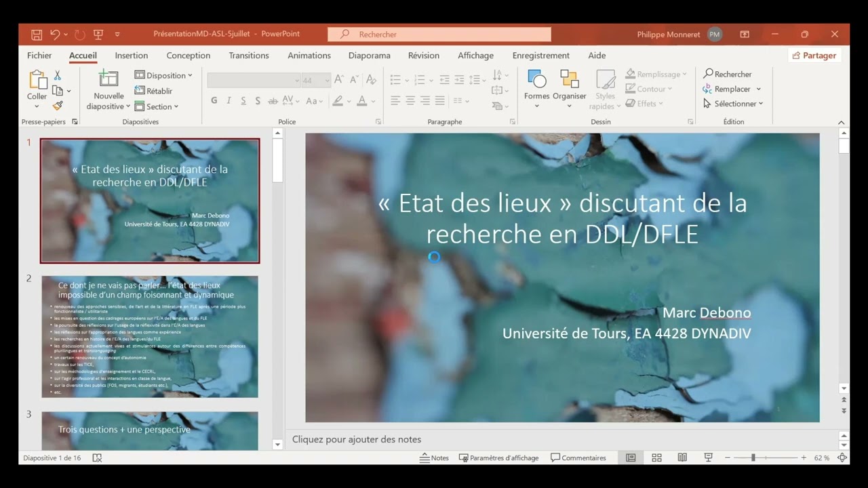Start slideshow from beginning via quick access icon
The image size is (868, 488).
point(98,35)
